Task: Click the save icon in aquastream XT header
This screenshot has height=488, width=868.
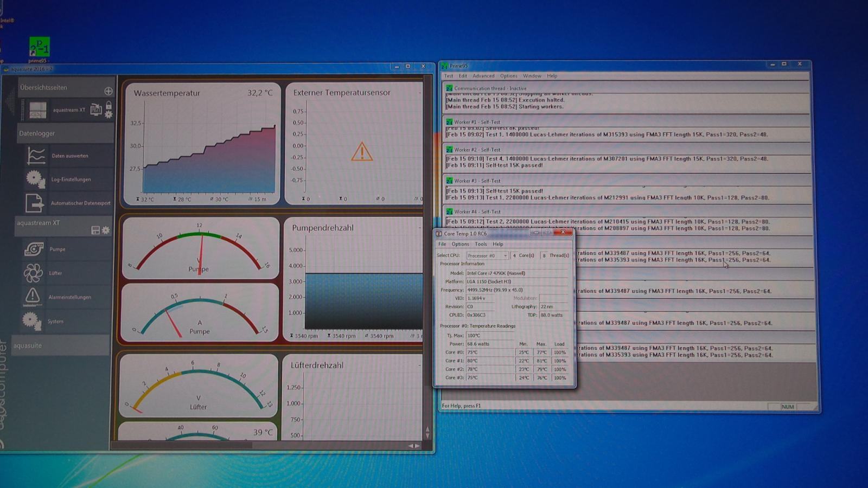Action: (95, 230)
